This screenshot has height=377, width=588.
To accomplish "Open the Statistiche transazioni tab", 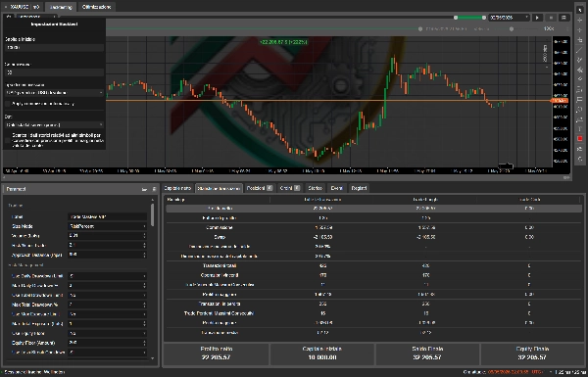I will tap(219, 188).
